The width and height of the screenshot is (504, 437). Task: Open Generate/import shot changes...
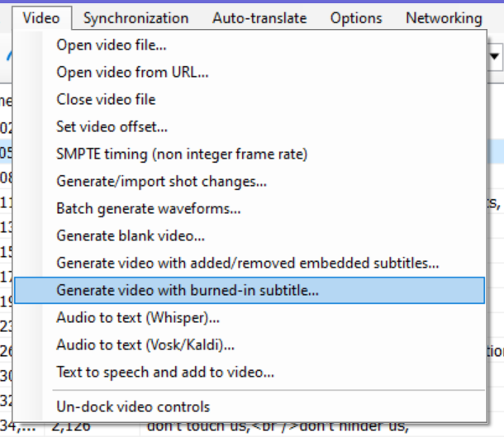pos(161,181)
